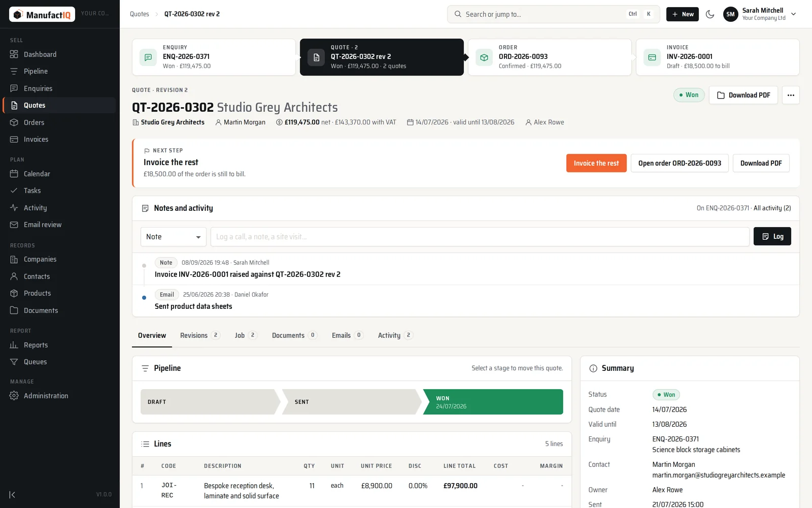The height and width of the screenshot is (508, 812).
Task: Click Download PDF in the header
Action: point(743,95)
